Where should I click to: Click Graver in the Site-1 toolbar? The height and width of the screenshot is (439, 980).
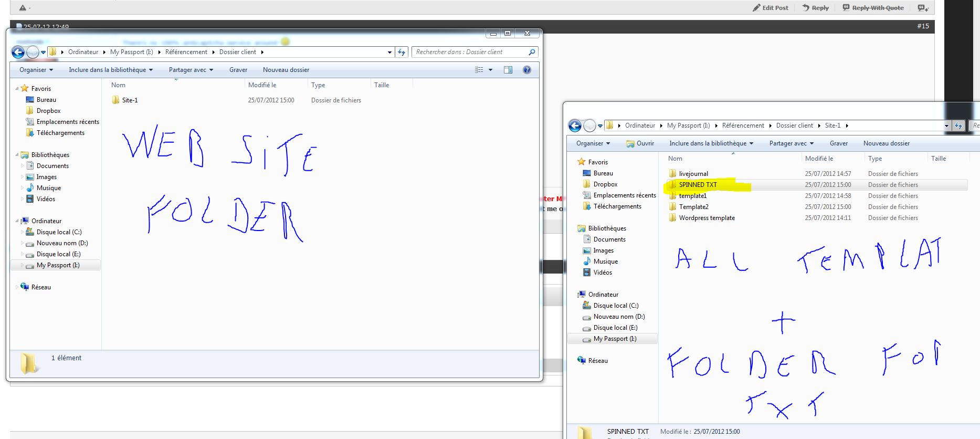[x=839, y=143]
